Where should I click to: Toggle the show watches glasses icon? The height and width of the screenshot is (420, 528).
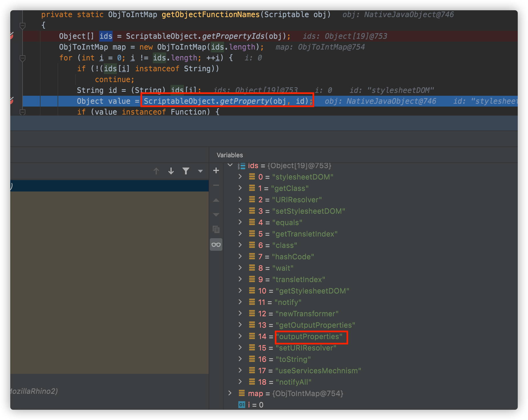click(216, 244)
